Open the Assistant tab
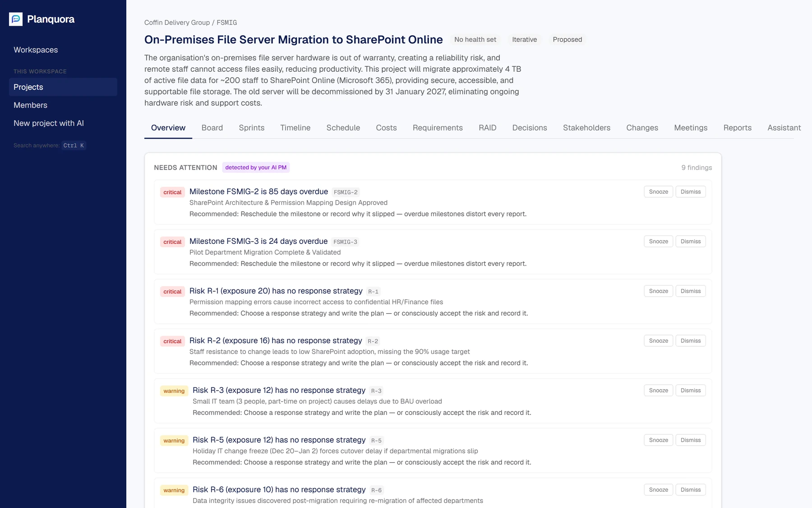Screen dimensions: 812x508 (x=784, y=128)
